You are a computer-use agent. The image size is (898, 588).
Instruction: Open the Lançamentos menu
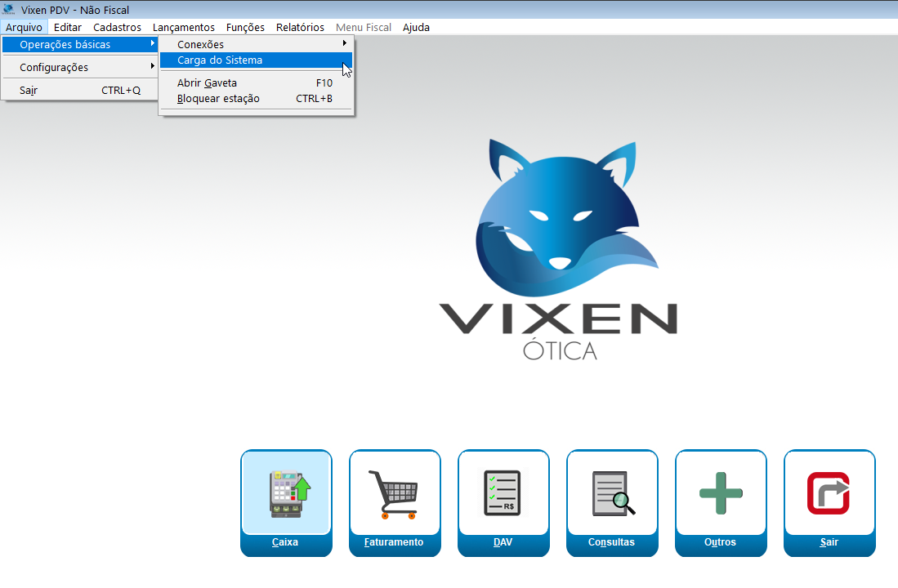184,27
